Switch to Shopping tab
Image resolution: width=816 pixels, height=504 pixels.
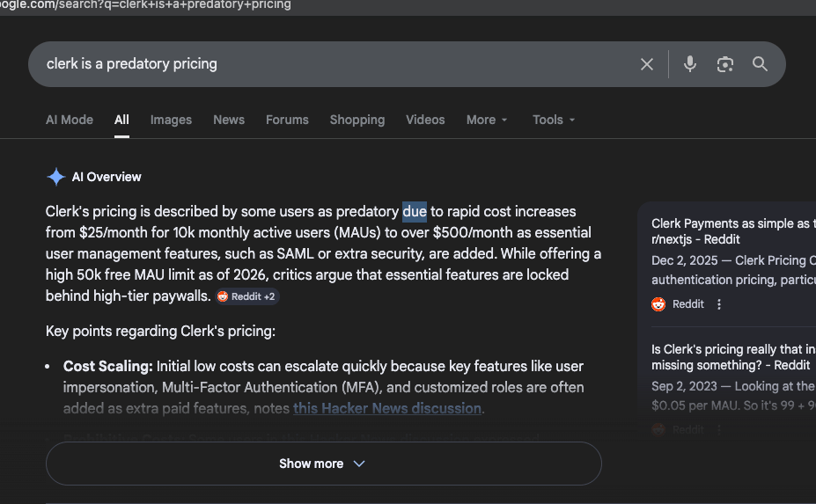point(357,120)
